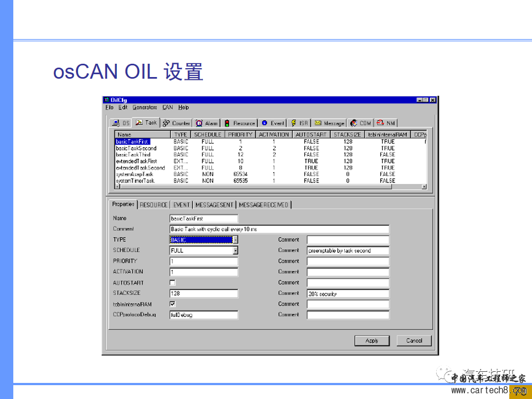The width and height of the screenshot is (532, 399).
Task: Sort by the PRIORITY column header
Action: tap(240, 135)
